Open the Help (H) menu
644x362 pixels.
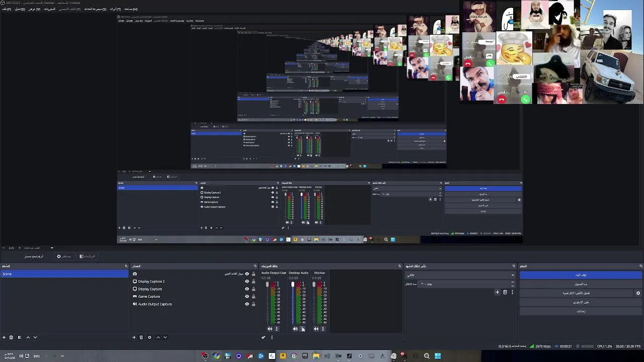click(131, 9)
